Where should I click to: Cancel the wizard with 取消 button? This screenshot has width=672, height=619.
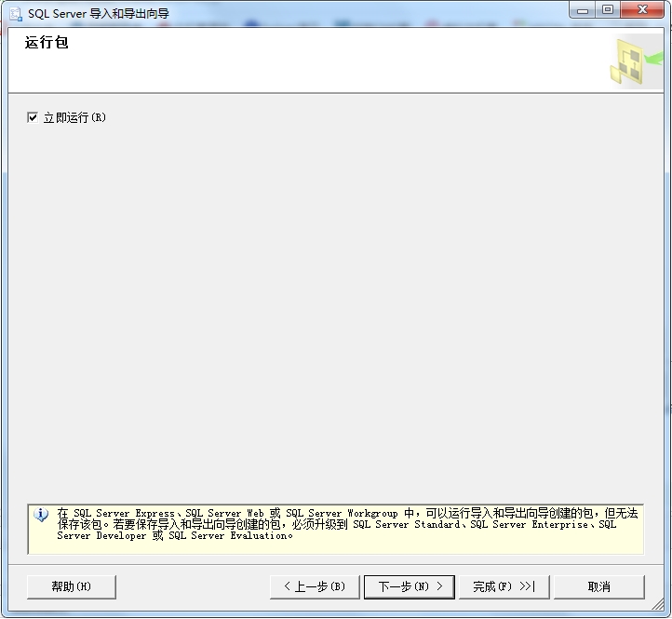click(598, 586)
